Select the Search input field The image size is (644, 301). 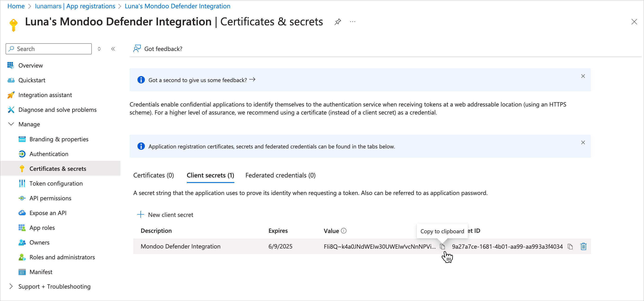click(50, 49)
